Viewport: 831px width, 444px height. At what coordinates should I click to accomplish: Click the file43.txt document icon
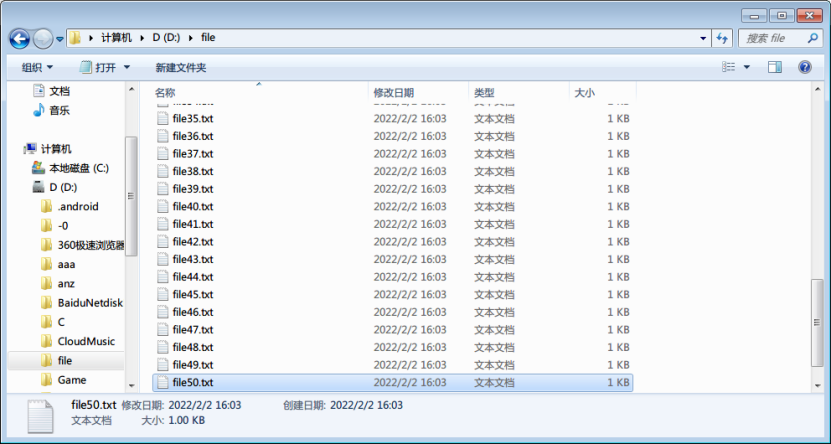163,259
